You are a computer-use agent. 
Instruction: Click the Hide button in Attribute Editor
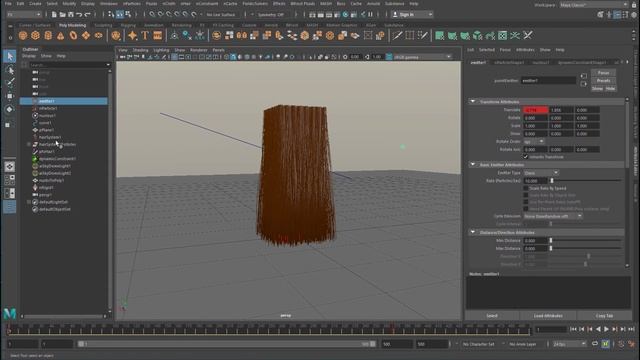point(610,89)
